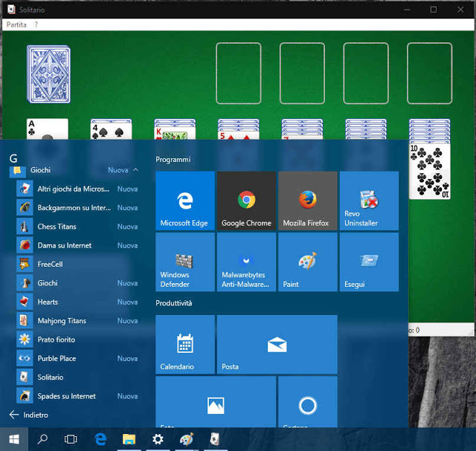Open the Microsoft Edge tile
The width and height of the screenshot is (476, 451).
point(185,201)
